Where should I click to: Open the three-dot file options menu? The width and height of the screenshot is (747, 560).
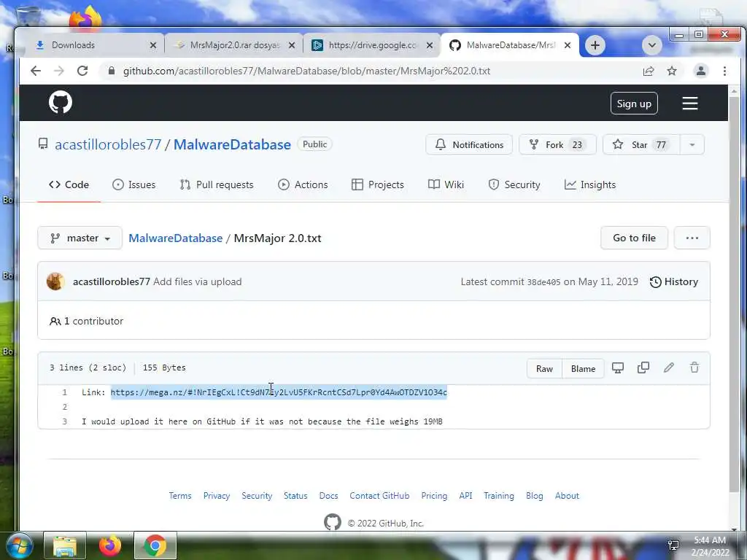(x=692, y=238)
